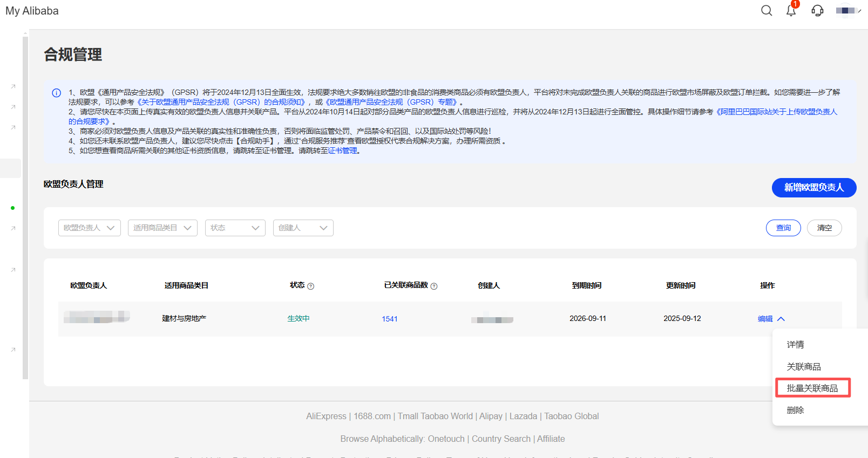Viewport: 868px width, 458px height.
Task: Click the 清空 button
Action: point(824,228)
